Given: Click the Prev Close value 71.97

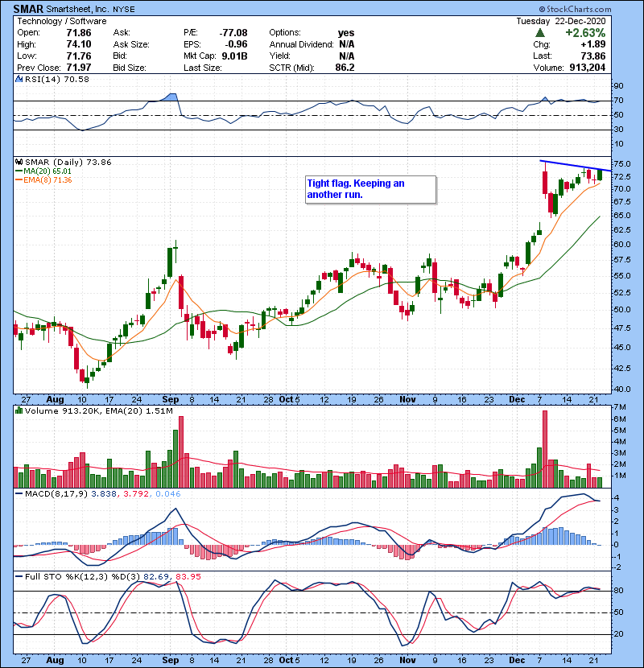Looking at the screenshot, I should [79, 68].
